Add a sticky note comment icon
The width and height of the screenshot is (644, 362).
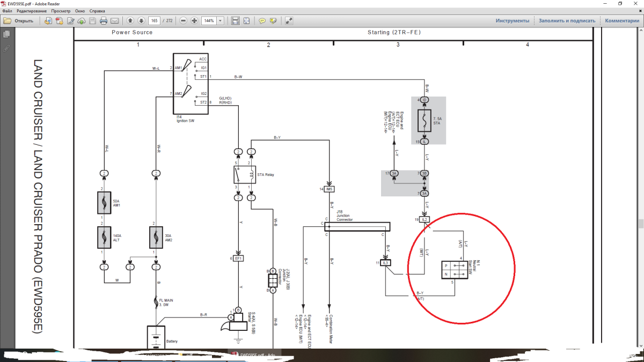pyautogui.click(x=262, y=20)
